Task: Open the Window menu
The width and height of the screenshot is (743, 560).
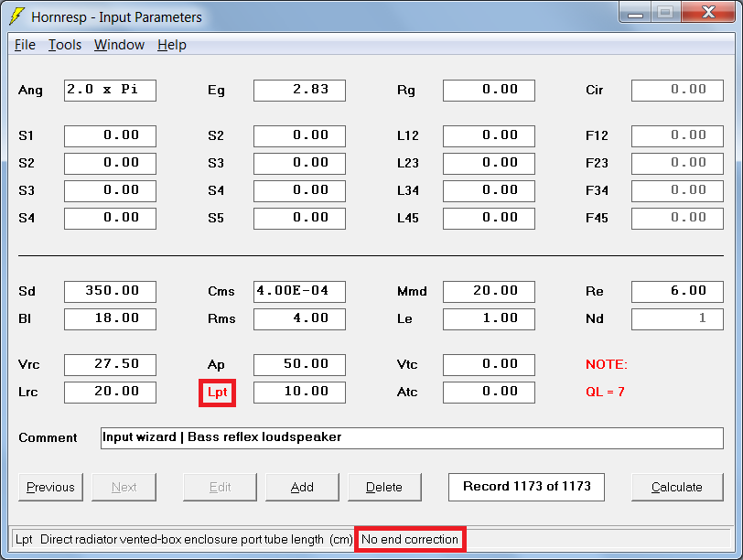Action: [x=119, y=45]
